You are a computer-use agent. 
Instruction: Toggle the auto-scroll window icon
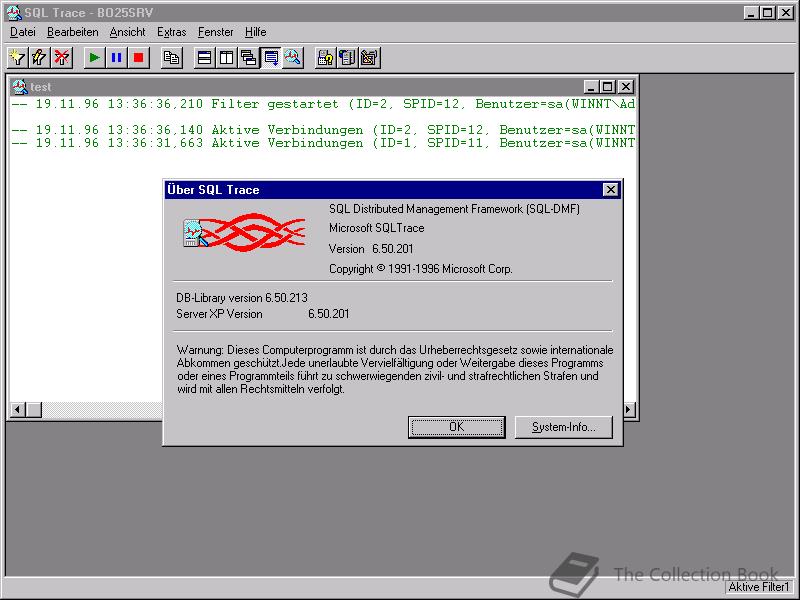click(x=270, y=58)
